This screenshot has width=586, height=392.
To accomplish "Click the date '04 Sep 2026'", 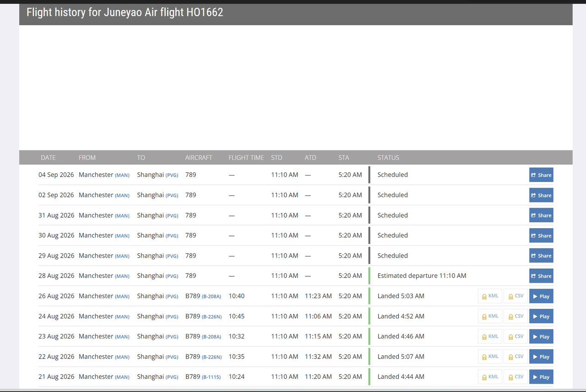I will [x=56, y=175].
